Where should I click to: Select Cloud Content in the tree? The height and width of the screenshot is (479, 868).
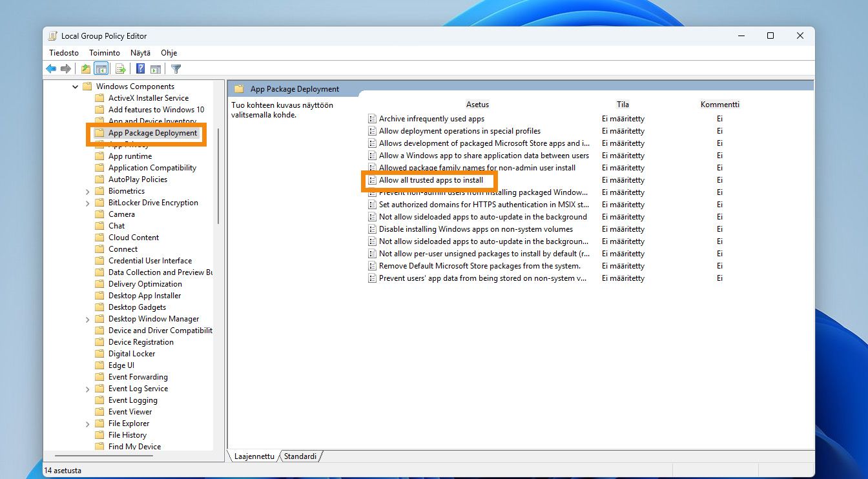(134, 238)
